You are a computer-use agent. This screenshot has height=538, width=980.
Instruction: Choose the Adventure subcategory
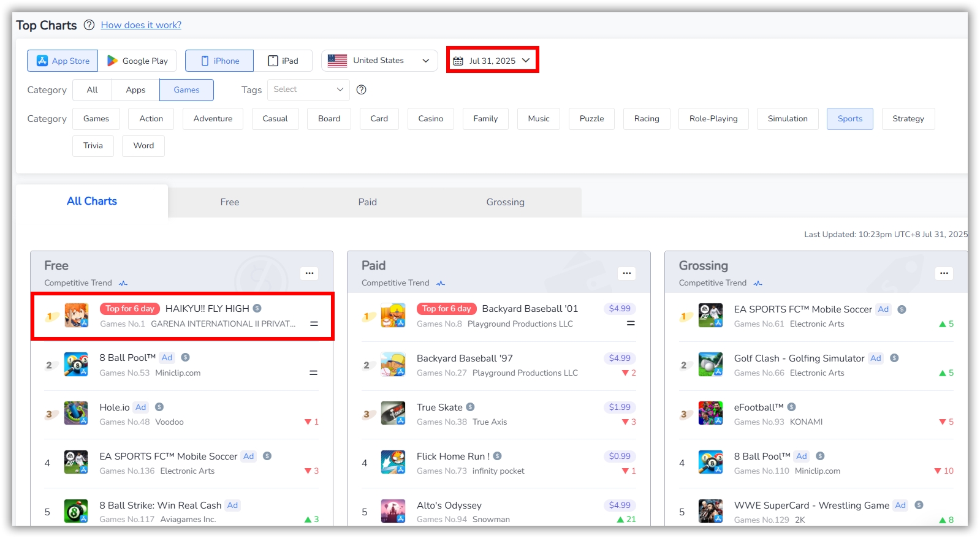[x=213, y=119]
